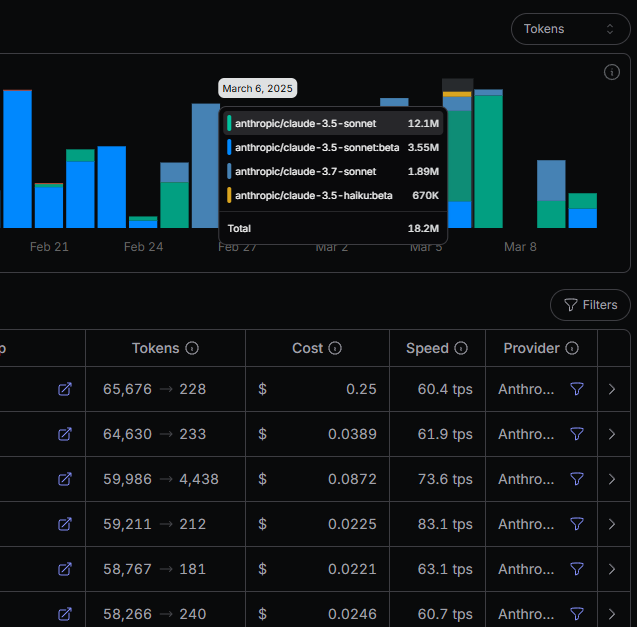
Task: Expand the row with cost 0.0225
Action: 612,524
